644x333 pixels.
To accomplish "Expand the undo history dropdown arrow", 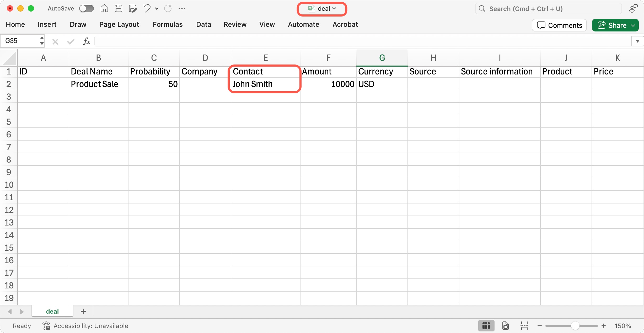I will pos(157,9).
